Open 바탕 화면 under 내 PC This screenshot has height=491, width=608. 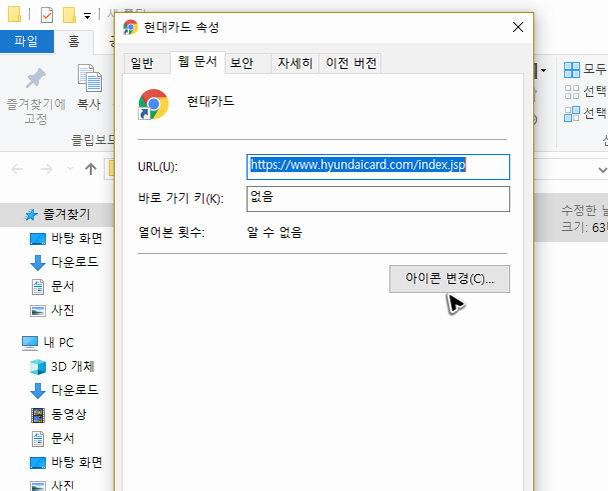point(76,462)
